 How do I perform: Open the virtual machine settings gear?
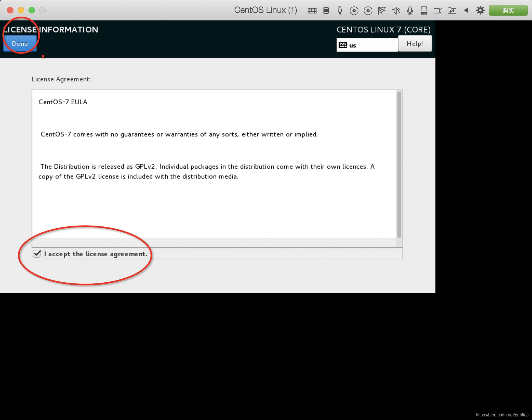pos(480,10)
